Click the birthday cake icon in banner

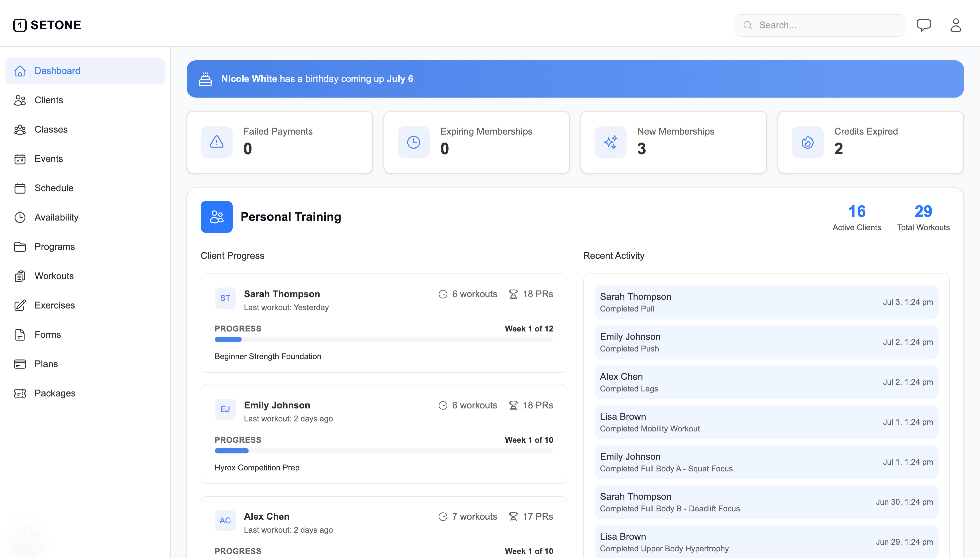pos(205,79)
